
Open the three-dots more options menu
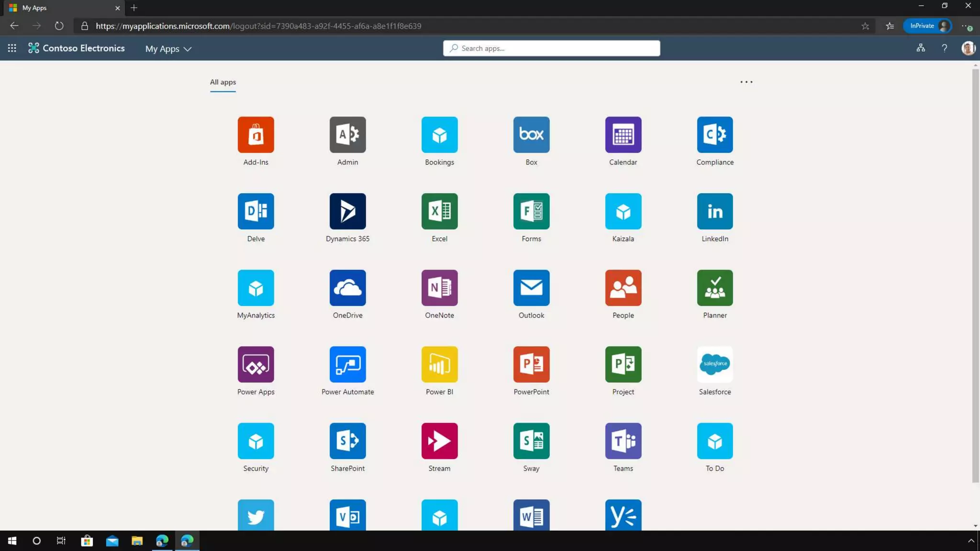coord(746,82)
